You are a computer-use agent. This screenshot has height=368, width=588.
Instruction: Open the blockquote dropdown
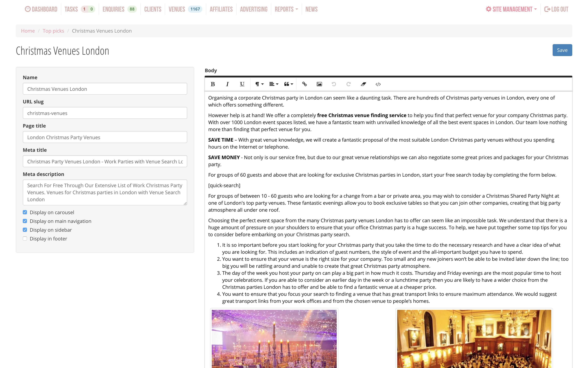289,84
